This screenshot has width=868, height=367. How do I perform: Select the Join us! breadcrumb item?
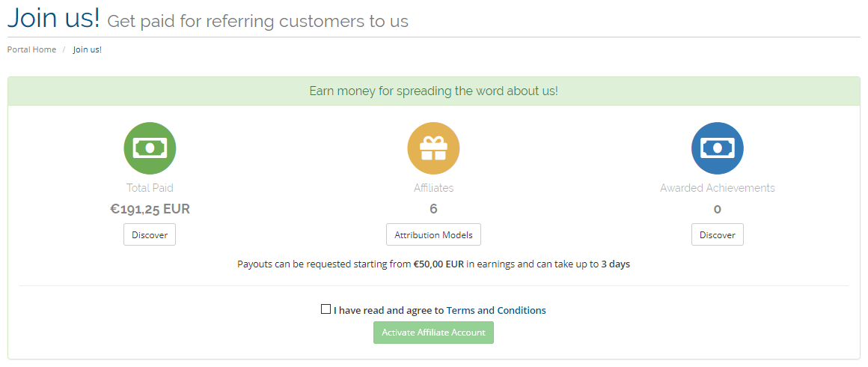point(88,49)
